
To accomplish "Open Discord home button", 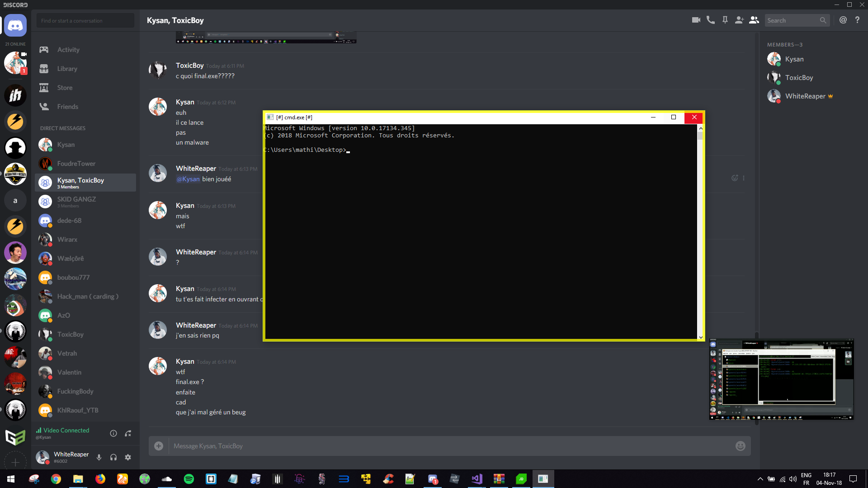I will 15,25.
